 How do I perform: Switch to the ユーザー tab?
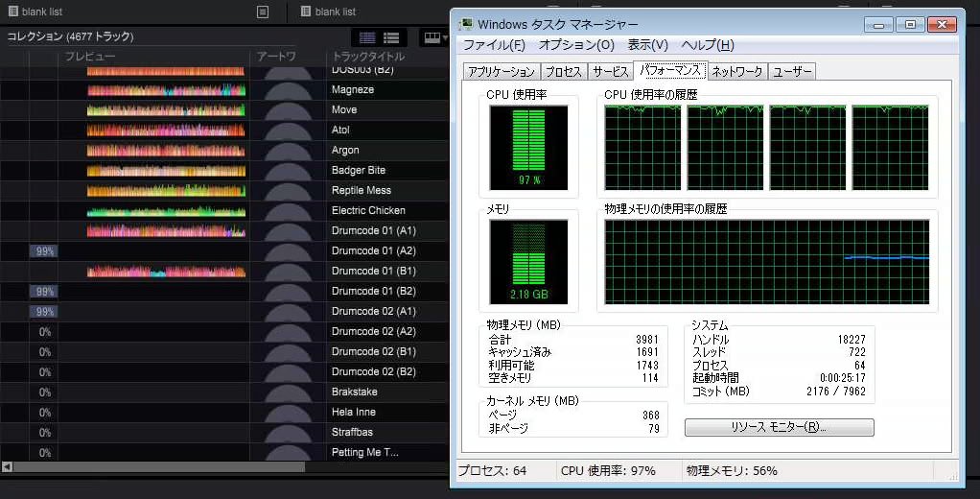pyautogui.click(x=792, y=72)
